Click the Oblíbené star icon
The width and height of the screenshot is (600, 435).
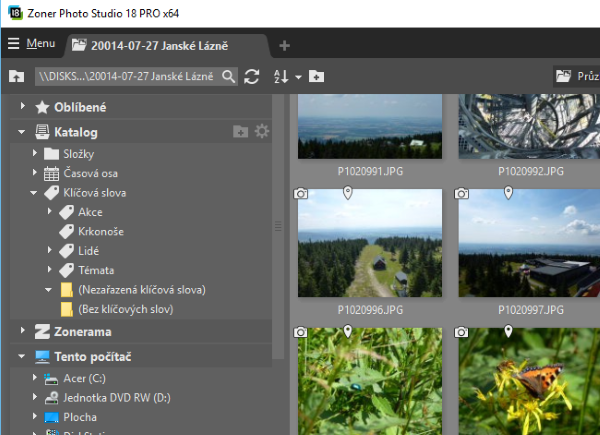click(42, 108)
